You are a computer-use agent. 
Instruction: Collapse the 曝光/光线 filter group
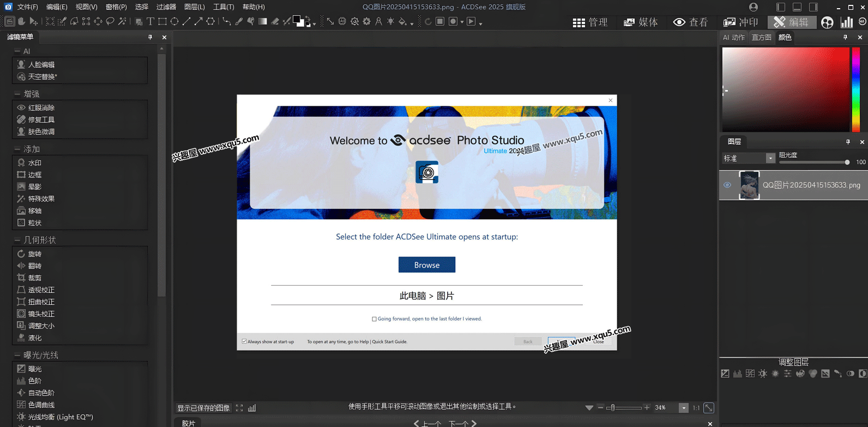(x=17, y=355)
